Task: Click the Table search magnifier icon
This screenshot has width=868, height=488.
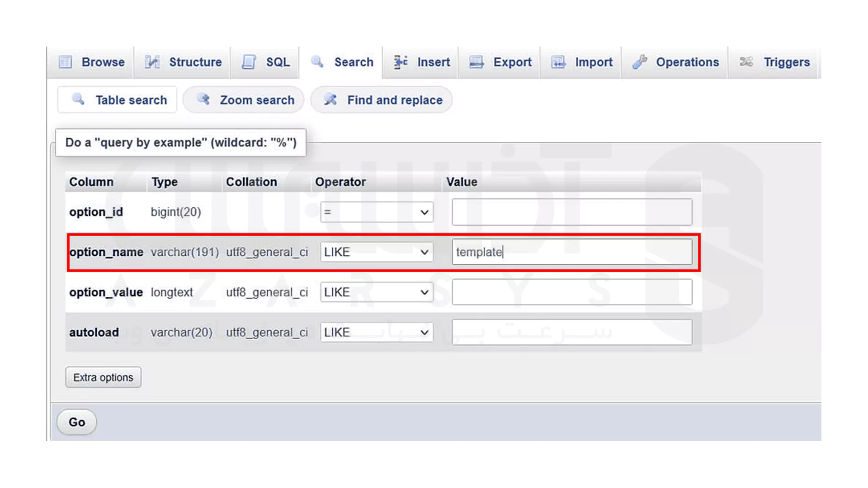Action: (x=78, y=99)
